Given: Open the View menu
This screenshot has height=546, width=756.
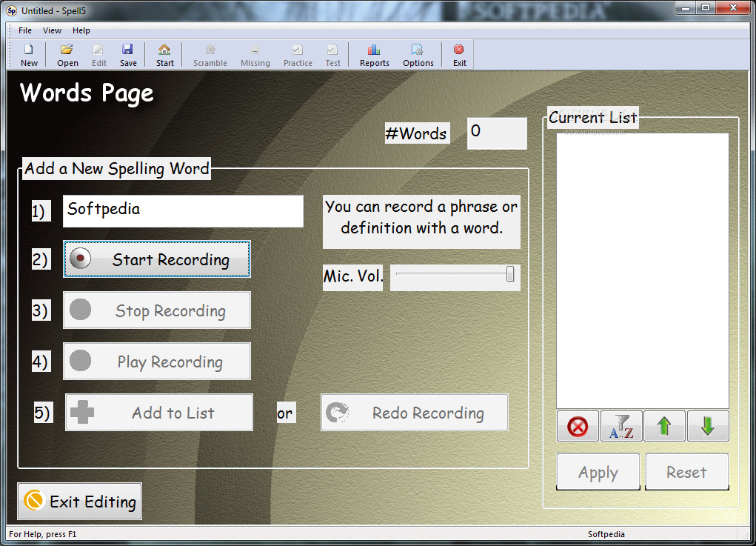Looking at the screenshot, I should [x=52, y=30].
